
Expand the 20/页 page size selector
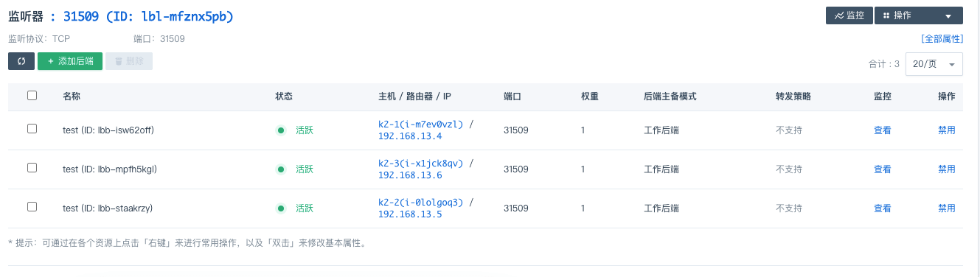[934, 64]
